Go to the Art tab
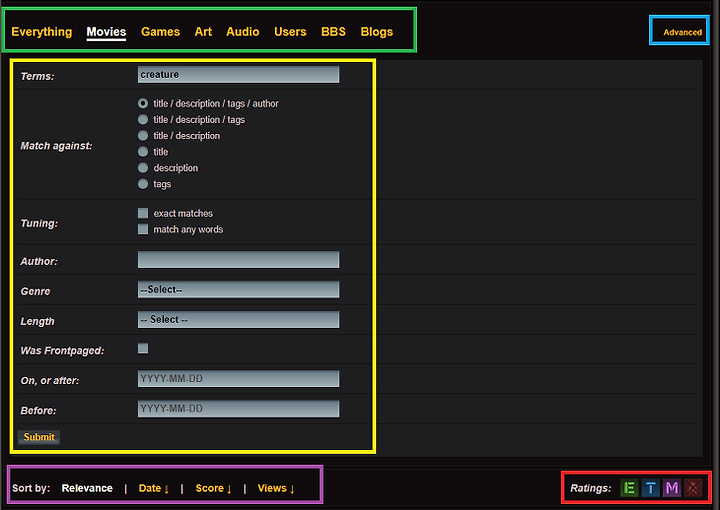The width and height of the screenshot is (720, 510). [203, 32]
